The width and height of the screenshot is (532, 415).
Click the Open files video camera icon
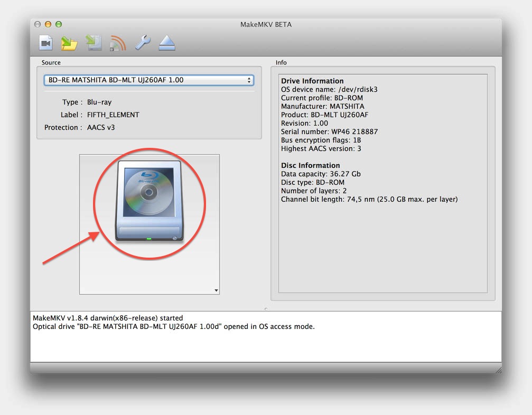point(46,43)
